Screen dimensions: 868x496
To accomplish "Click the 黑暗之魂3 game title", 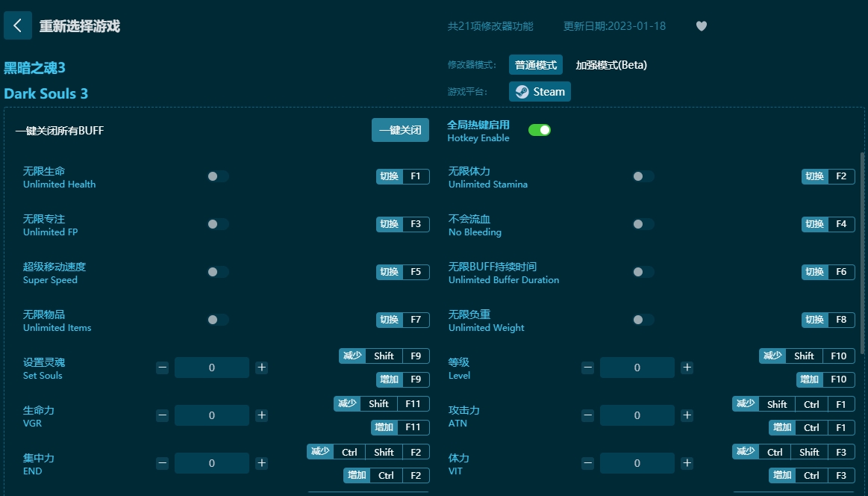I will [34, 68].
